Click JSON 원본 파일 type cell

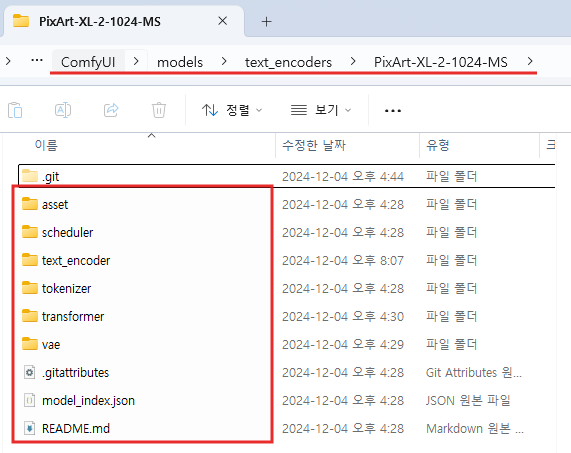coord(468,401)
